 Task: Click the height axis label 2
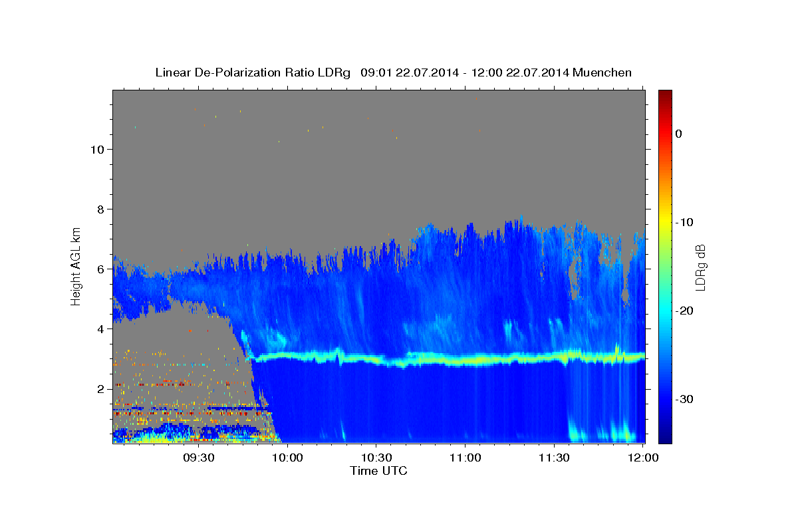(x=100, y=389)
